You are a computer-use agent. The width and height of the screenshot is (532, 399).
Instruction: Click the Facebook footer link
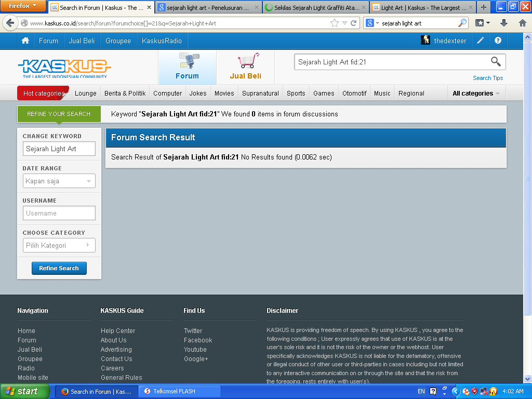pyautogui.click(x=198, y=340)
